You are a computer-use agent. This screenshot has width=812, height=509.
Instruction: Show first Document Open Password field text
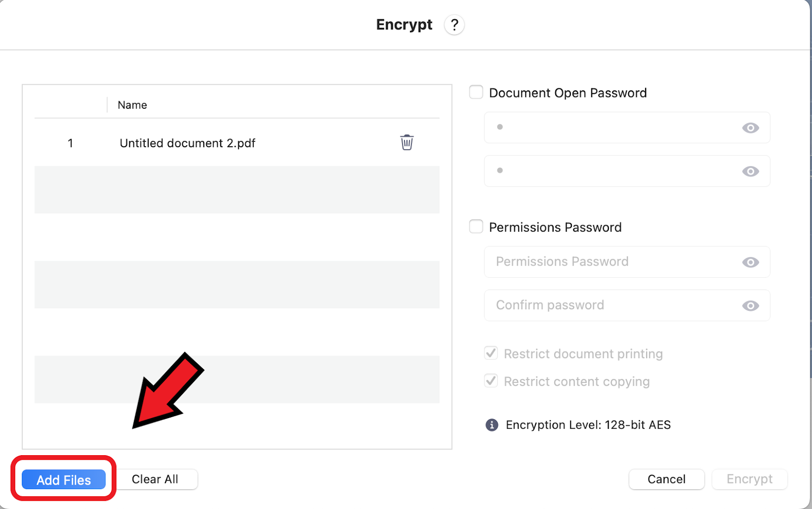tap(750, 128)
